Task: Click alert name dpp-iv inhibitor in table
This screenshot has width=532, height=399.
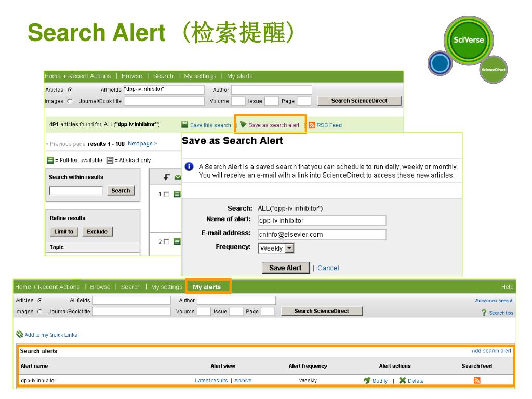Action: (38, 380)
